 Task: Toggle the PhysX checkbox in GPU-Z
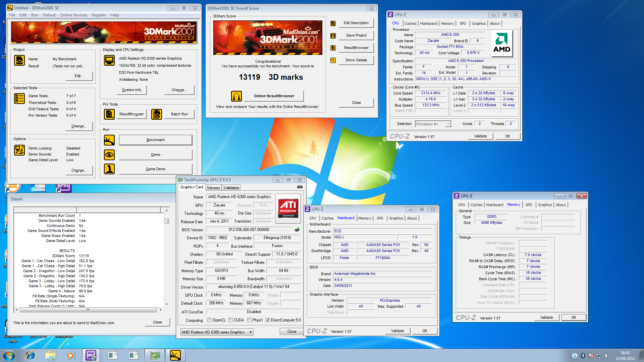[249, 320]
